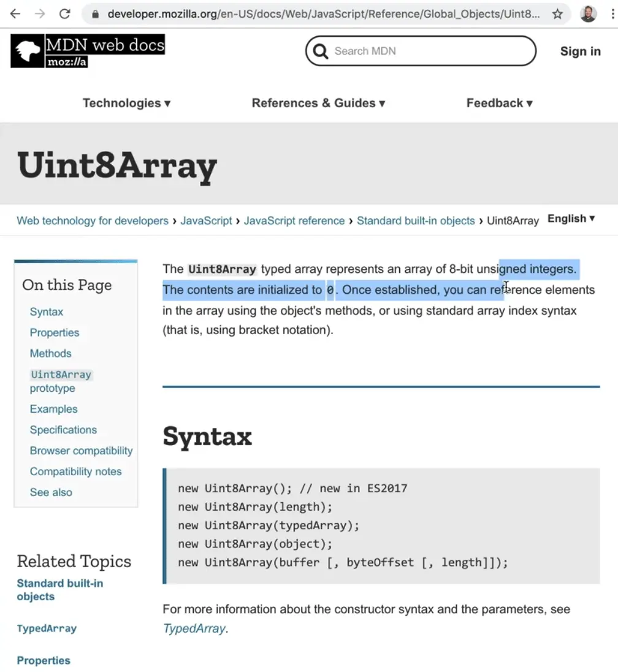Reload the page with refresh icon
The height and width of the screenshot is (672, 618).
tap(64, 13)
